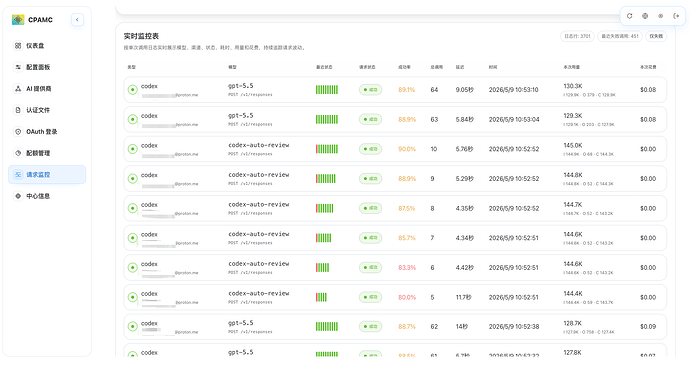Click the 时间 column header
Viewport: 690px width, 365px height.
pos(493,67)
